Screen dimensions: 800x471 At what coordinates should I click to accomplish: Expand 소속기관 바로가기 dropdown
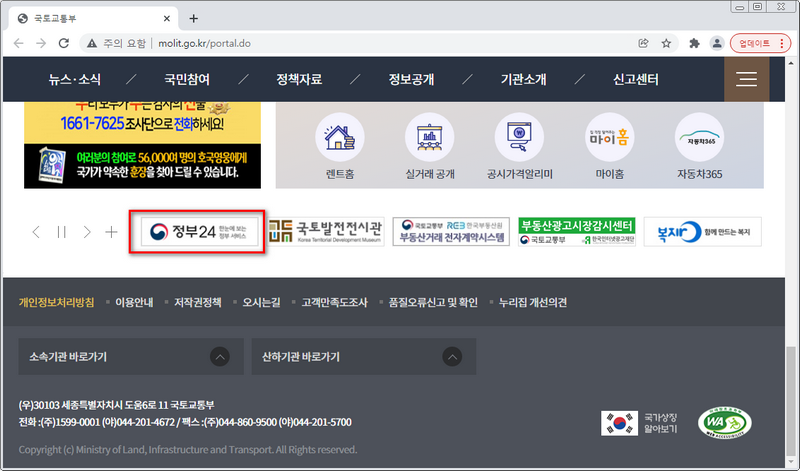(131, 356)
